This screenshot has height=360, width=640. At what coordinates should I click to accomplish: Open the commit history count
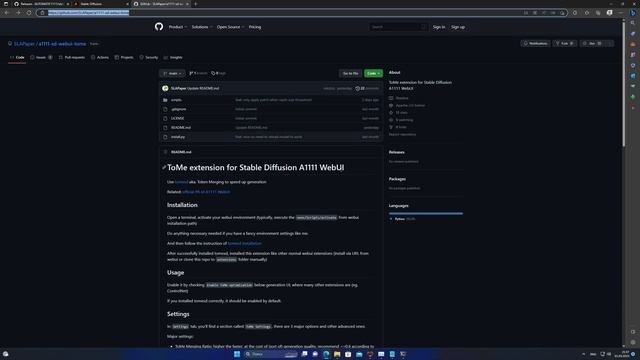367,88
